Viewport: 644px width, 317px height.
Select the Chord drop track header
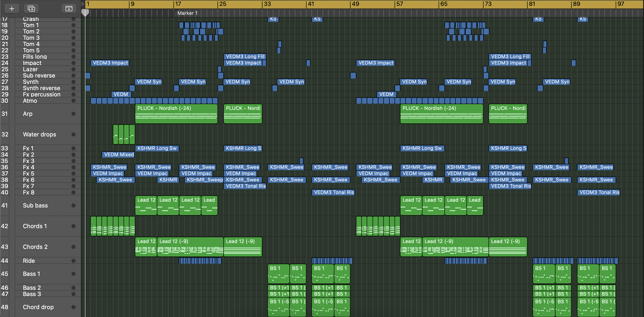click(x=38, y=307)
